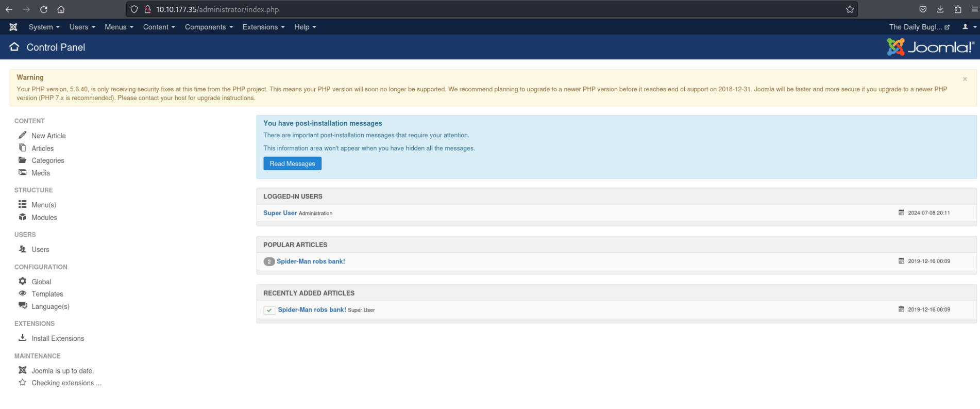Open the browser hamburger menu
The image size is (980, 409).
974,9
